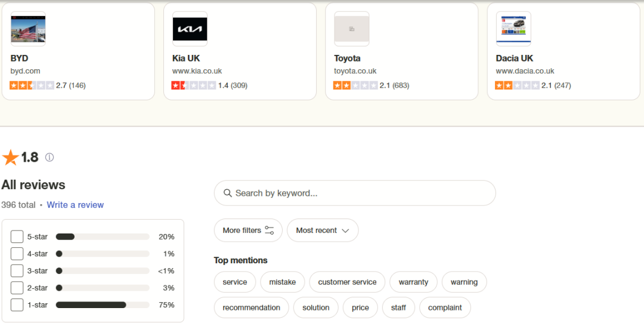Tick the 2-star filter checkbox

[x=17, y=288]
